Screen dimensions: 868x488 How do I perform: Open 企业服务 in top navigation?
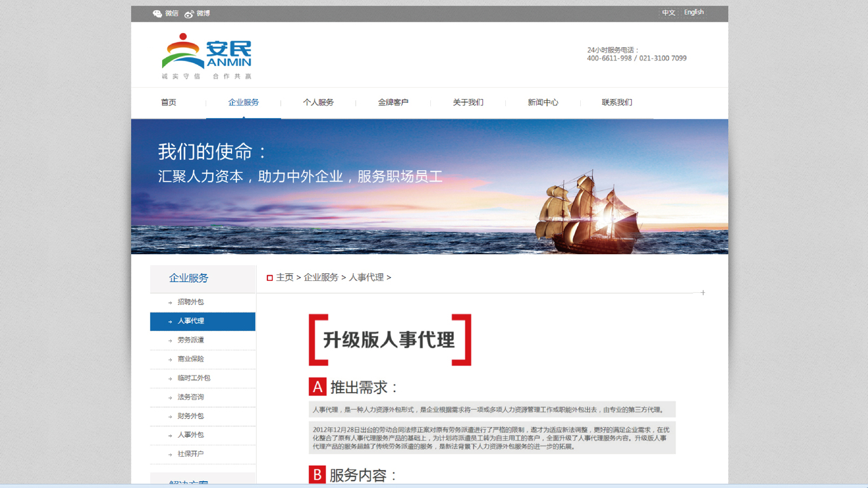point(243,102)
